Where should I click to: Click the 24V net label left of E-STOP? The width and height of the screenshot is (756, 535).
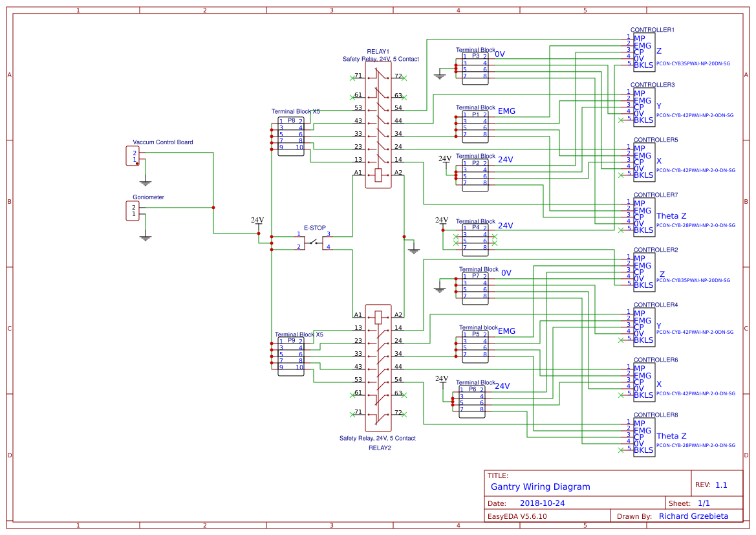tap(257, 221)
